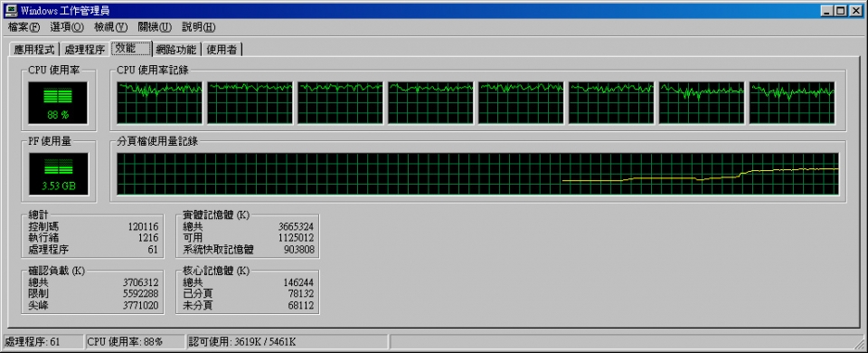Switch to the 使用者 tab
868x353 pixels.
click(222, 49)
